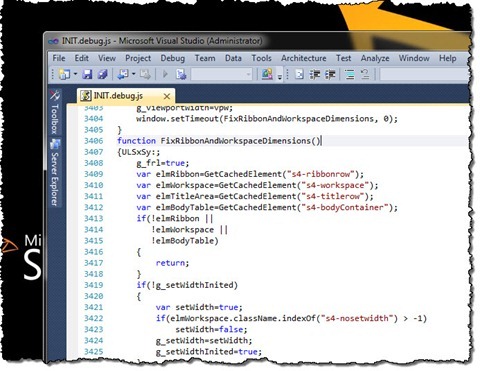Expand the Add Item dropdown arrow
480x371 pixels.
134,74
